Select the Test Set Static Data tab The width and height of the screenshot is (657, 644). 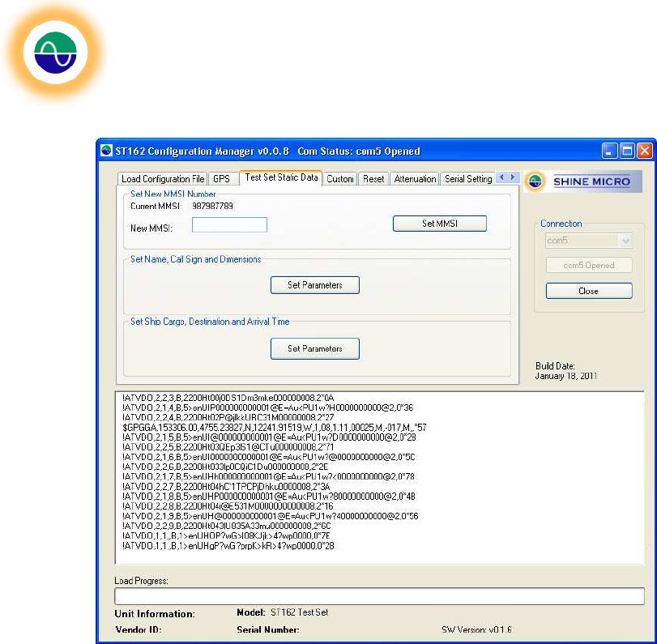[x=281, y=177]
